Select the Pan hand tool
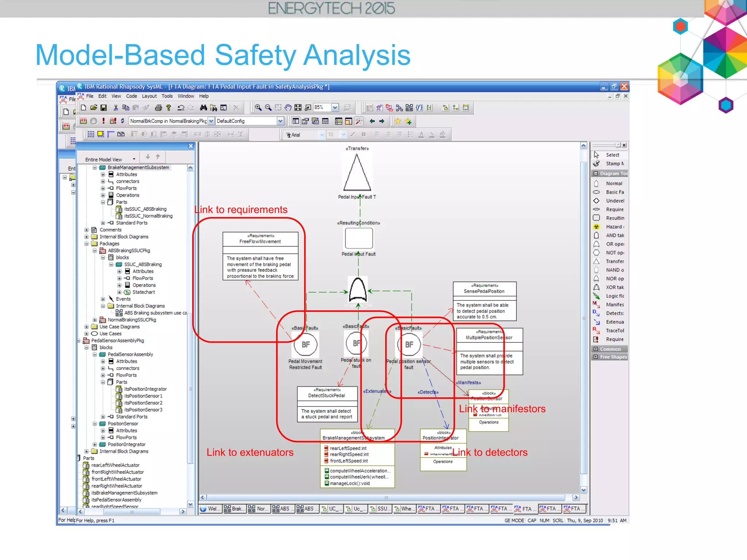Viewport: 747px width, 560px height. (x=288, y=108)
